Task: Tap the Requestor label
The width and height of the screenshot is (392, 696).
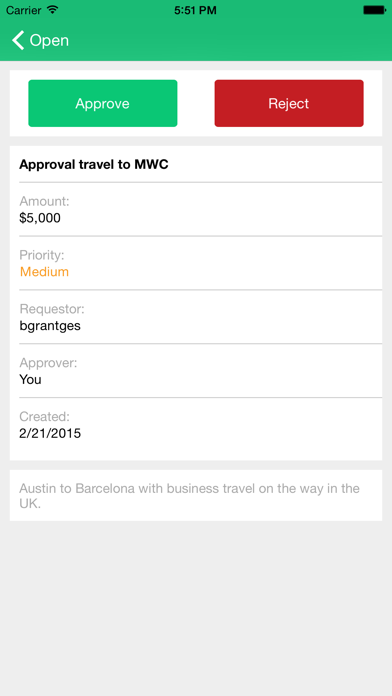Action: pyautogui.click(x=51, y=309)
